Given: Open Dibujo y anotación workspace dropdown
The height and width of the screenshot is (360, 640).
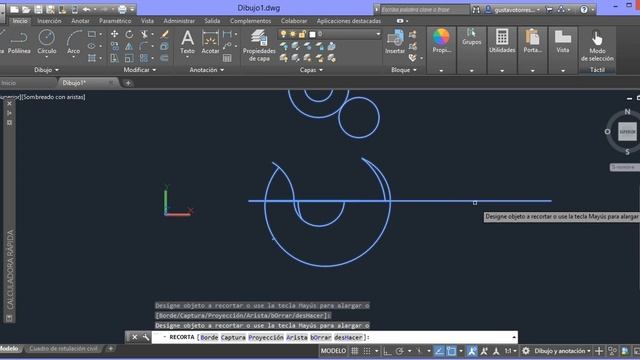Looking at the screenshot, I should 562,351.
